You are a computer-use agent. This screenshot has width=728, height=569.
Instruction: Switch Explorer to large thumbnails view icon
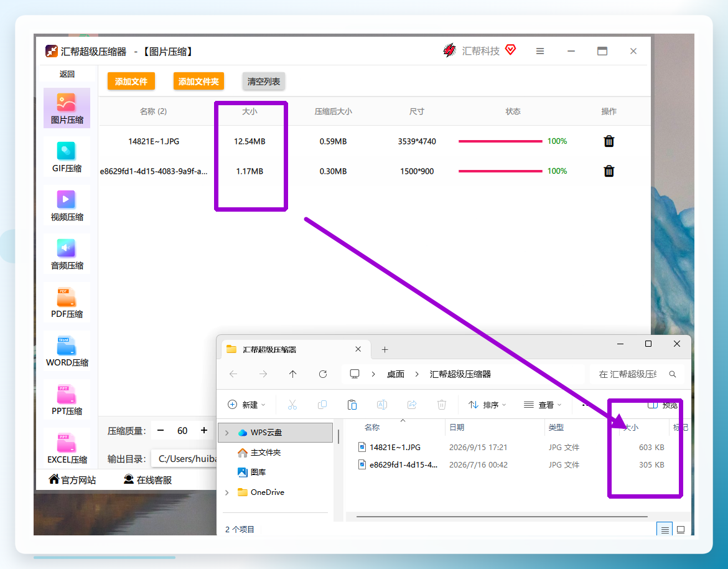click(x=681, y=530)
